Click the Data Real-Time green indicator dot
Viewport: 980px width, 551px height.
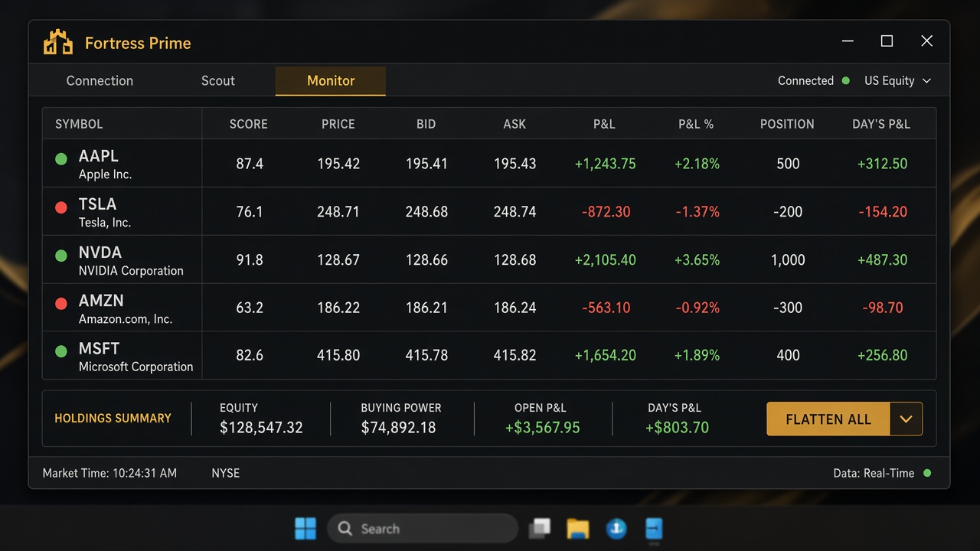927,473
